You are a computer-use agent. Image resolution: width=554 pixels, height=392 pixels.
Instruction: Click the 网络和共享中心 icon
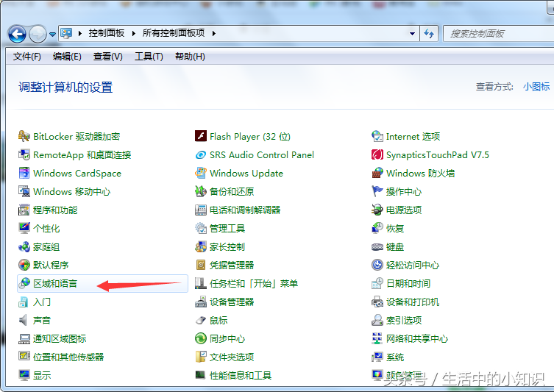(x=377, y=338)
